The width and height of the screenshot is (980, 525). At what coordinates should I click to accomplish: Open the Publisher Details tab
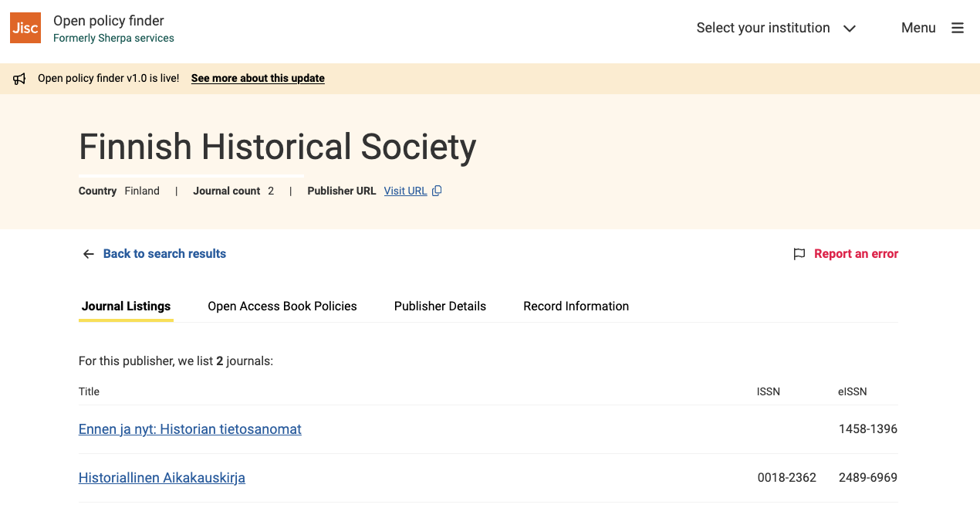click(440, 307)
